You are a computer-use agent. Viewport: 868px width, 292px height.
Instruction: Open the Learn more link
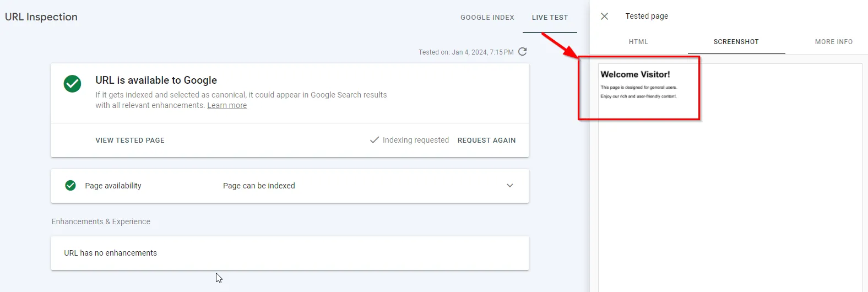[x=227, y=105]
